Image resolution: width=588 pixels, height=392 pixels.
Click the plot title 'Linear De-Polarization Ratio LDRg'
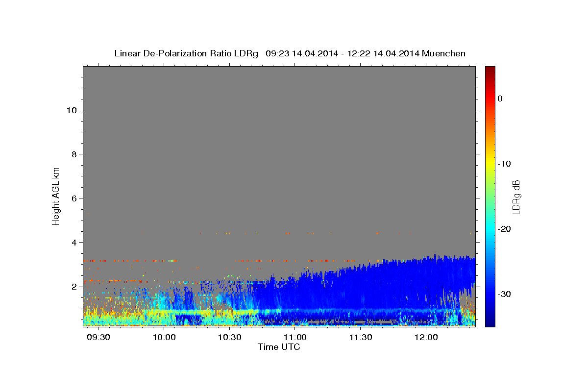186,53
